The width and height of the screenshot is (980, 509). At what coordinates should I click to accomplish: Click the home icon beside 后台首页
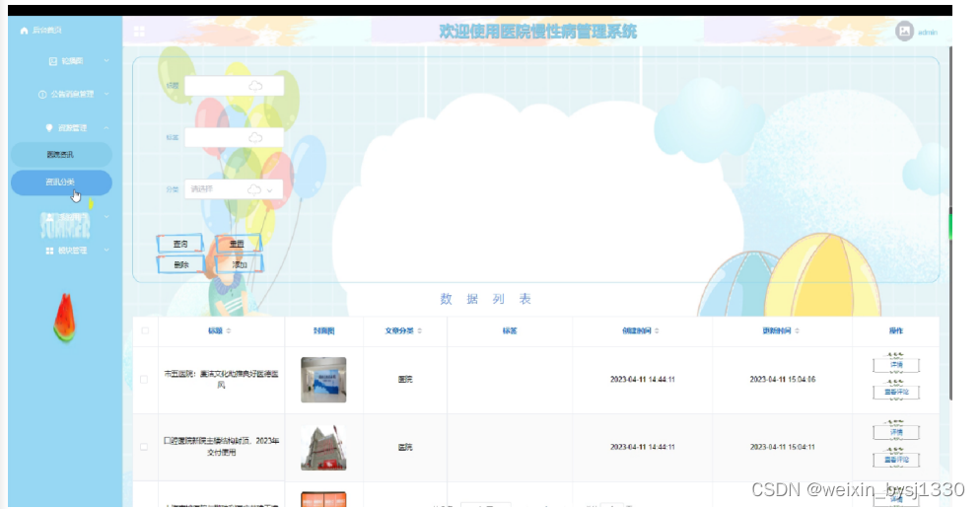[25, 30]
